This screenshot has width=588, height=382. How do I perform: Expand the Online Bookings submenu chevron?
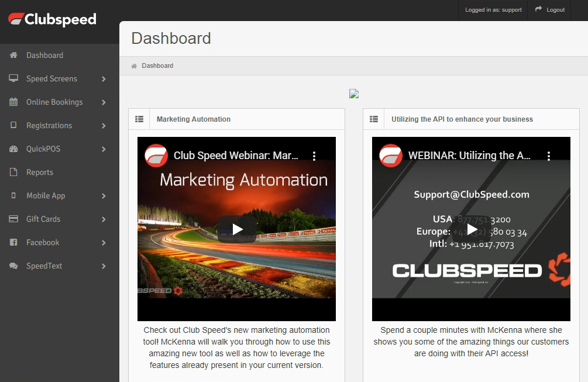(x=104, y=102)
